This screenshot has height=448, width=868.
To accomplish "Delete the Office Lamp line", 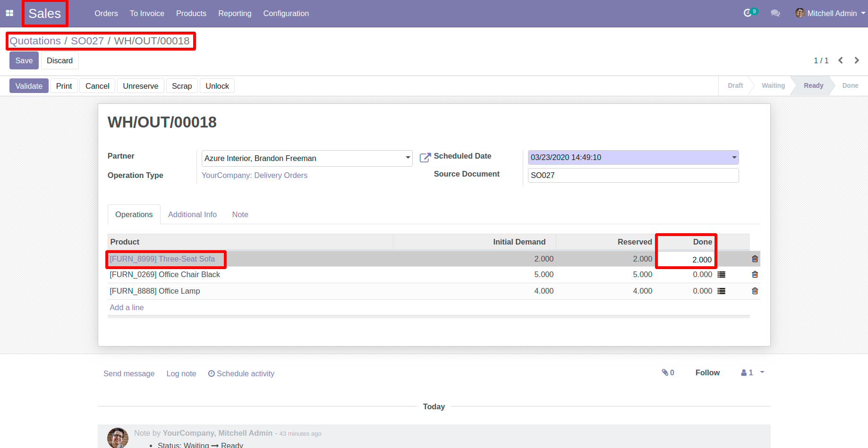I will [x=755, y=291].
